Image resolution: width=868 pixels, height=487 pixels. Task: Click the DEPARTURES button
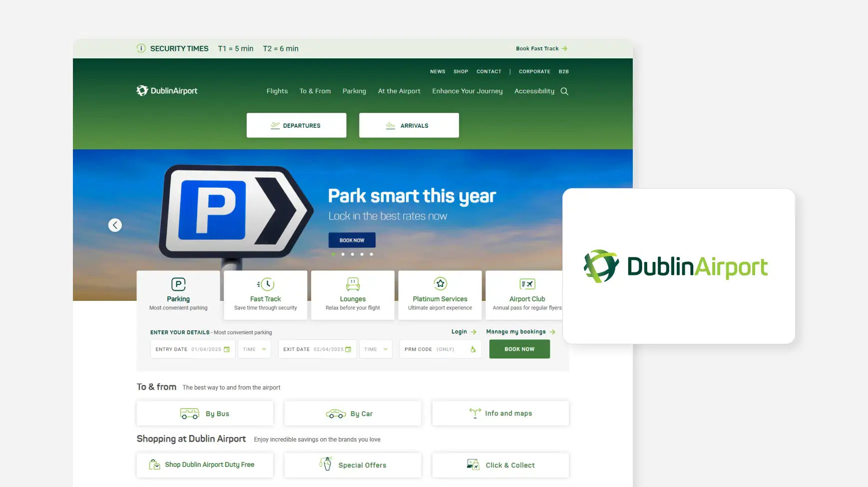pyautogui.click(x=297, y=125)
